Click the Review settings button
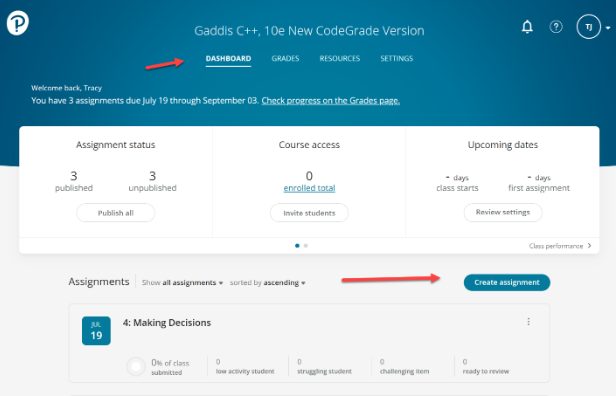The height and width of the screenshot is (396, 616). click(503, 212)
